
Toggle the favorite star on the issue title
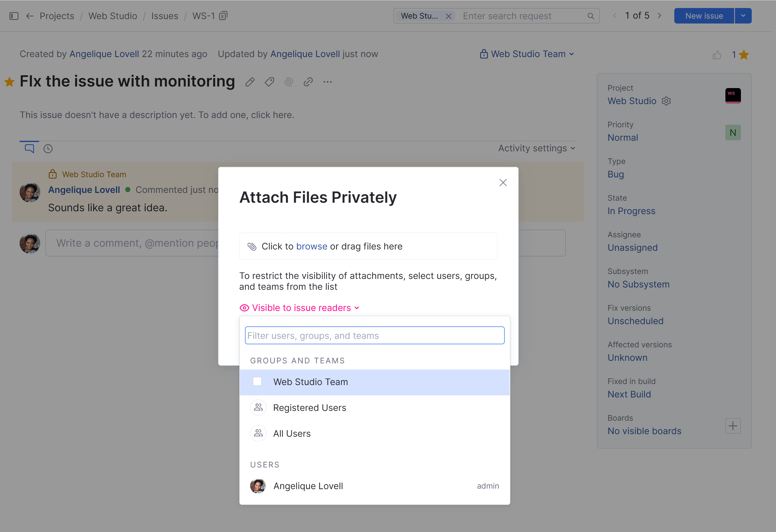(9, 82)
